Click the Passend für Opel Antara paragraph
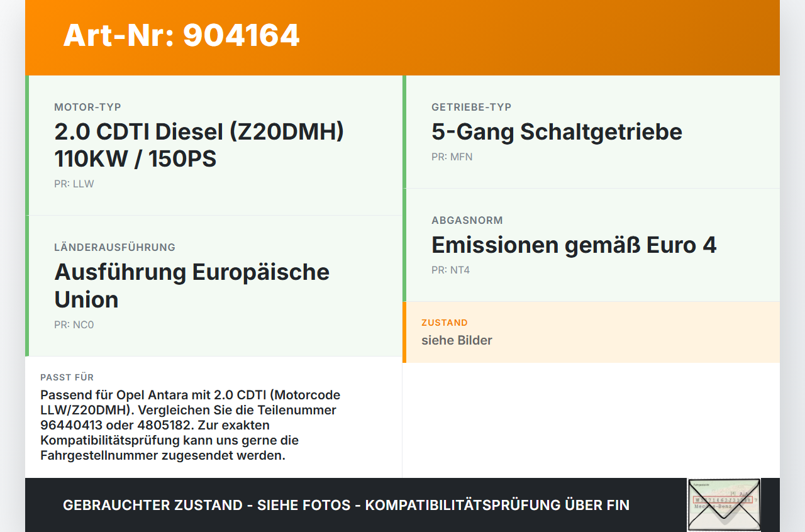This screenshot has height=532, width=805. (x=190, y=425)
